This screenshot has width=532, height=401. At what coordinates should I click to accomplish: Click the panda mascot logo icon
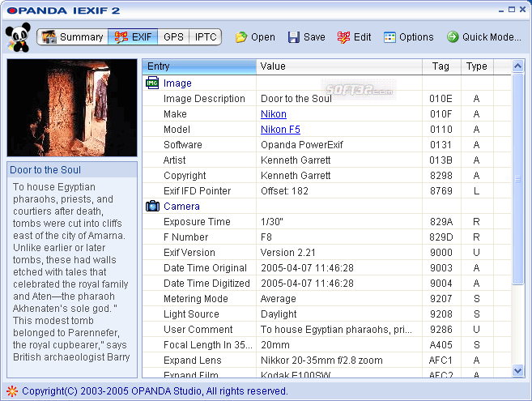(18, 37)
